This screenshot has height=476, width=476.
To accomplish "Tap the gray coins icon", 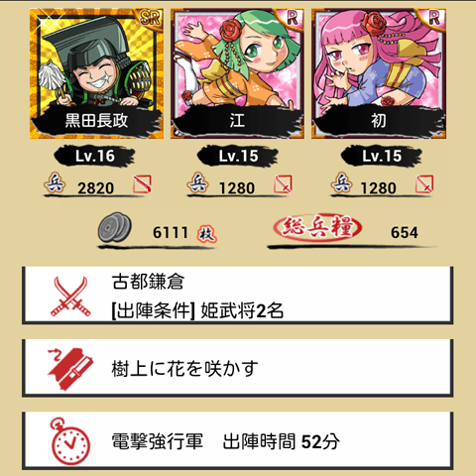I will pyautogui.click(x=115, y=228).
